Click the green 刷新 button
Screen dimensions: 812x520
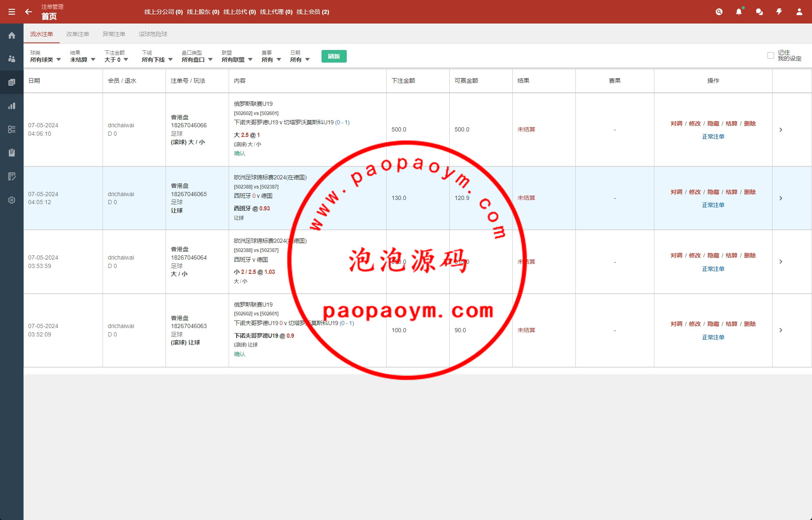pyautogui.click(x=334, y=56)
